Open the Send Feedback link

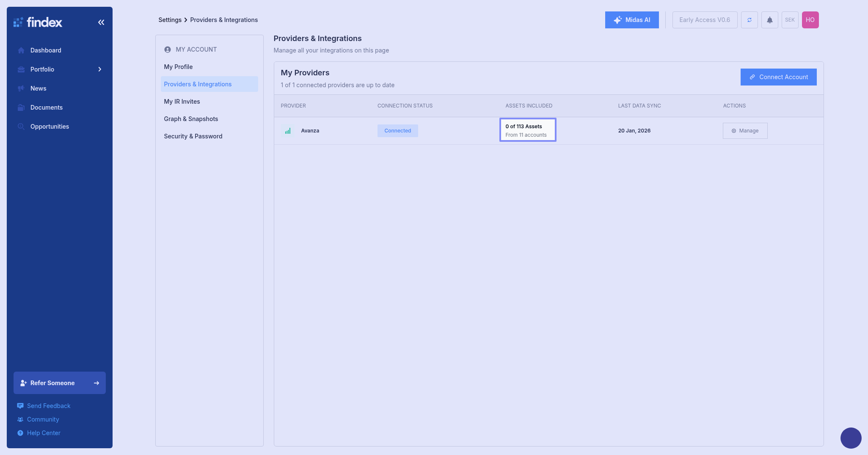(x=49, y=406)
